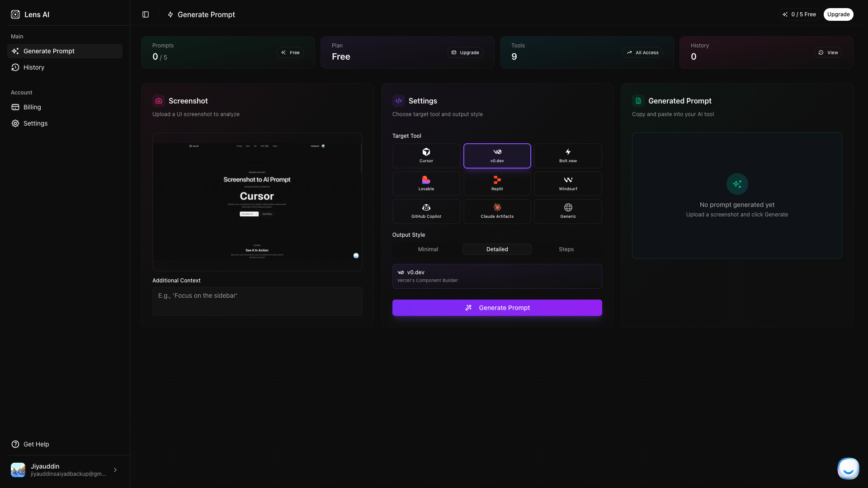Select Windsurf target tool

tap(568, 183)
